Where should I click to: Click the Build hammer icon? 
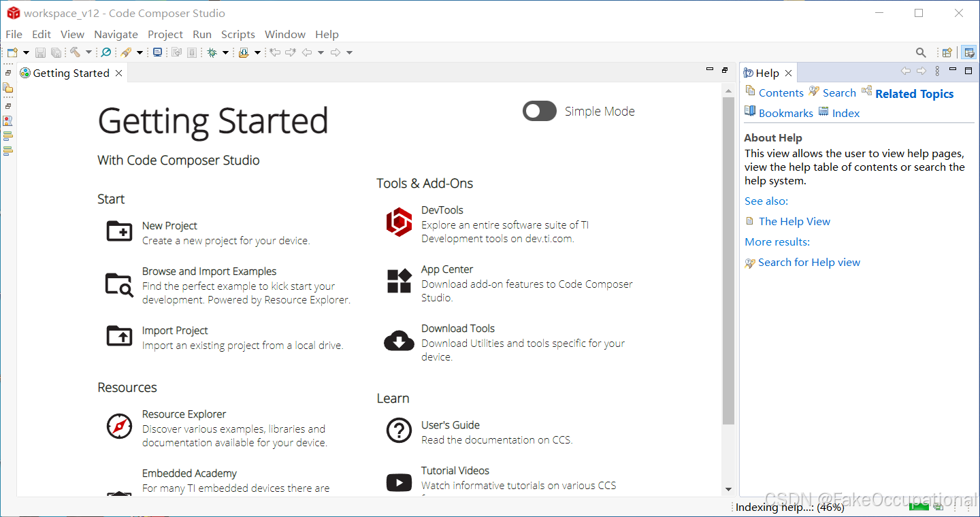(x=75, y=52)
